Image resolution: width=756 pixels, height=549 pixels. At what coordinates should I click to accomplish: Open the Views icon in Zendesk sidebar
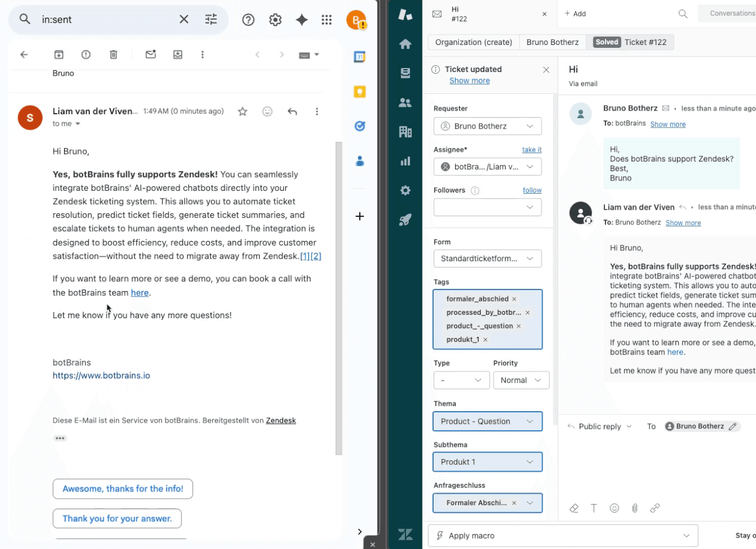tap(405, 73)
